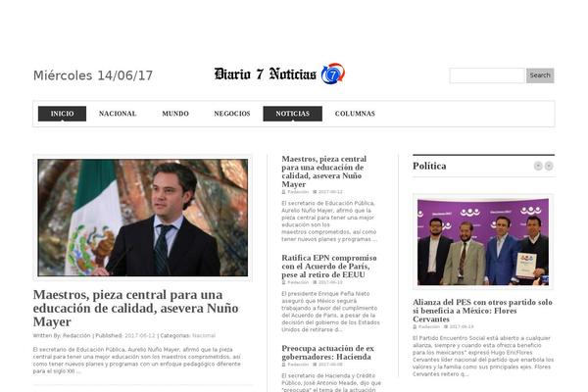Open 'Alianza del PES con otros partido' headline
The image size is (588, 392).
(482, 311)
